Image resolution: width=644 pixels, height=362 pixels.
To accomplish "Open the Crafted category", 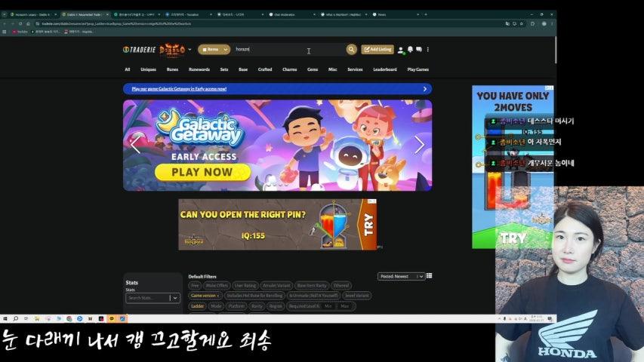I will pos(265,69).
